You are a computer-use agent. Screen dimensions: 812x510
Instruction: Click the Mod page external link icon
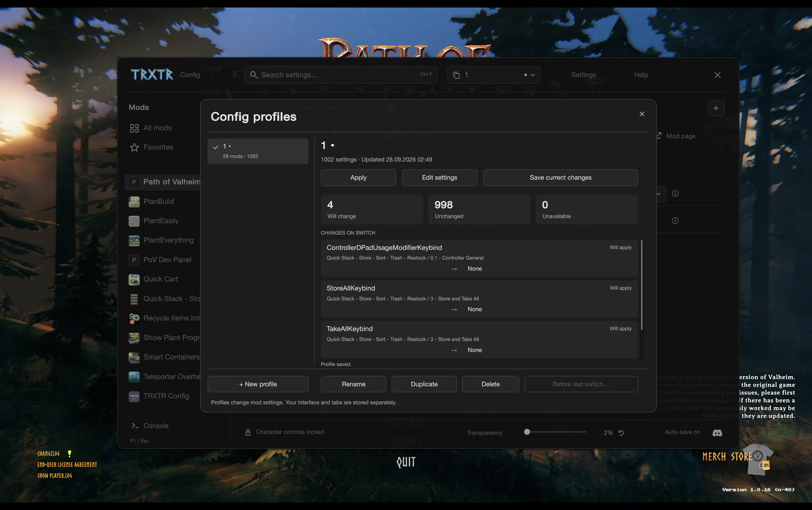tap(659, 136)
